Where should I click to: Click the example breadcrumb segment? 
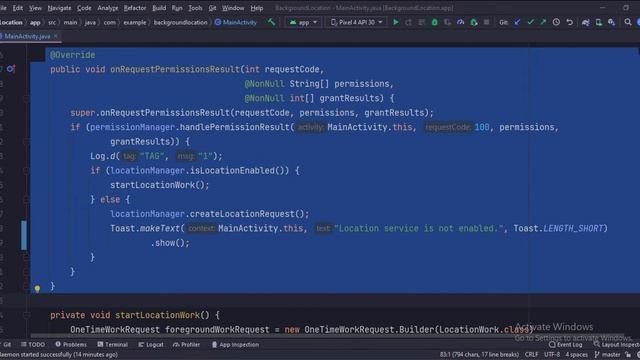[134, 22]
